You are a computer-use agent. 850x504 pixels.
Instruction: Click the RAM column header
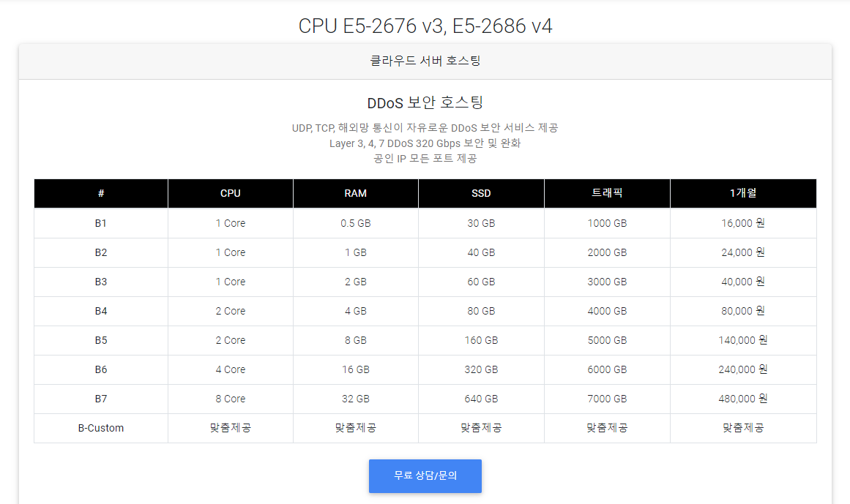click(x=355, y=193)
